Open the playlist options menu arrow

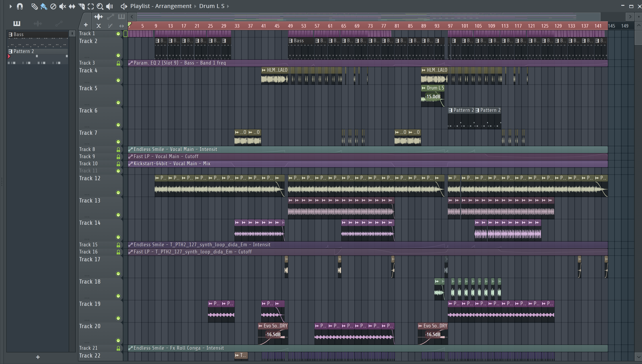point(10,6)
